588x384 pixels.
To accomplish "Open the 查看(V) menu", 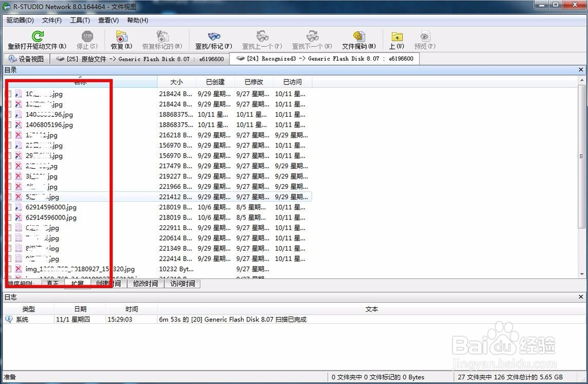I will click(x=109, y=20).
